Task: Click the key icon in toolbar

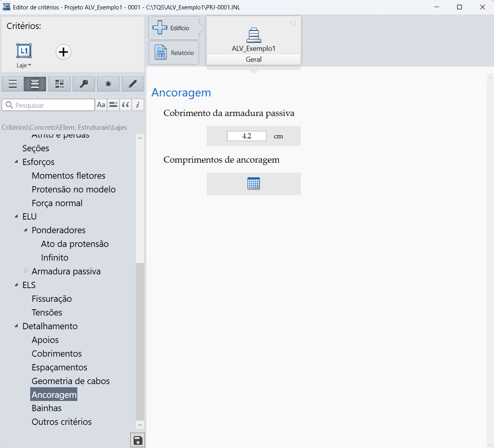Action: pos(84,84)
